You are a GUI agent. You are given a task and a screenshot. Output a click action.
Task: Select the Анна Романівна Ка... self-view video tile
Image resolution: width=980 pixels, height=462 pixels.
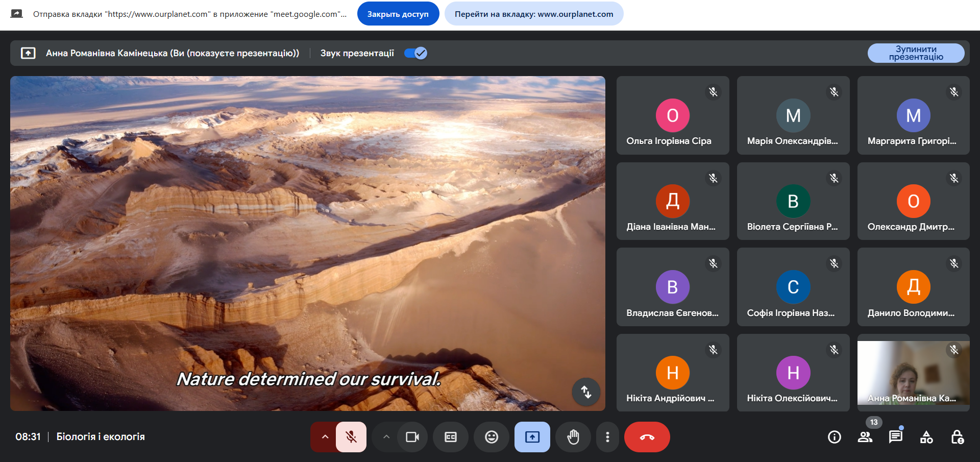(x=914, y=373)
